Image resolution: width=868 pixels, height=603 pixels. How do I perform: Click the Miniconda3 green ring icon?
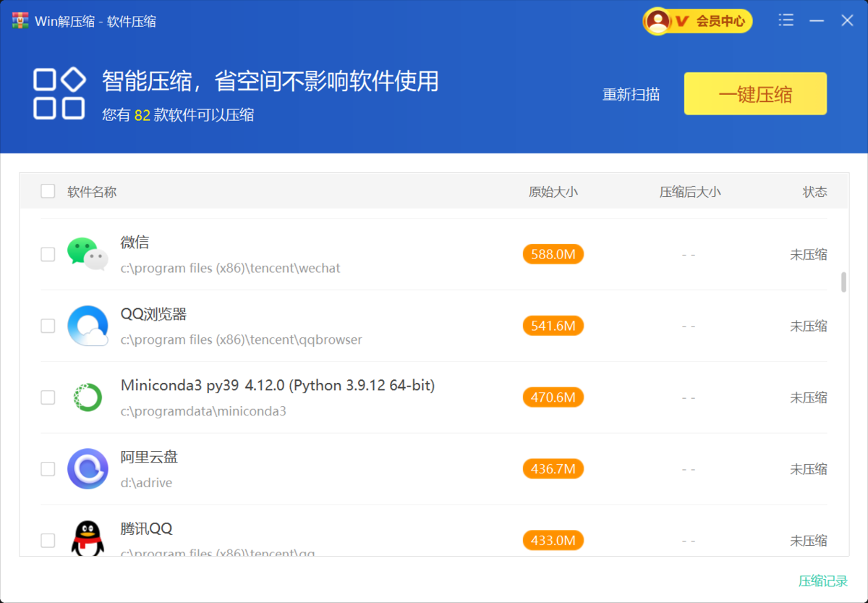88,397
